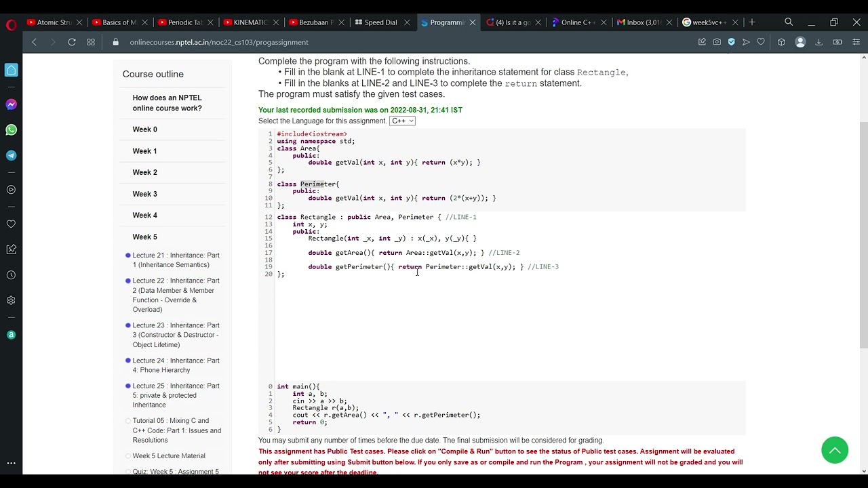
Task: Switch to the Bezubaan YouTube tab
Action: point(316,22)
